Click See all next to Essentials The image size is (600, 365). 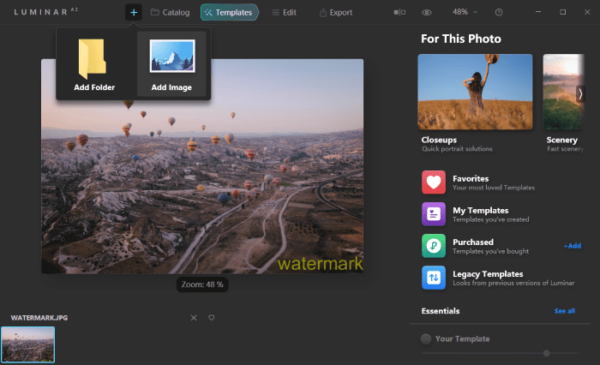(x=565, y=311)
